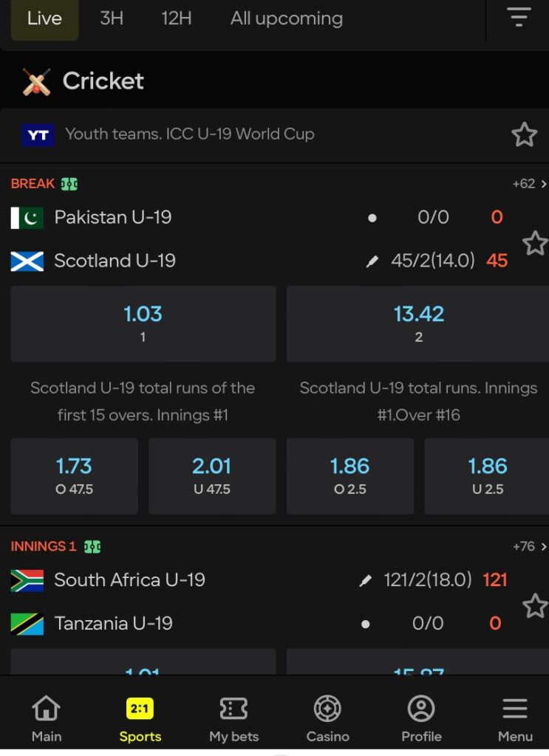This screenshot has width=549, height=756.
Task: Star the South Africa vs Tanzania match
Action: coord(534,607)
